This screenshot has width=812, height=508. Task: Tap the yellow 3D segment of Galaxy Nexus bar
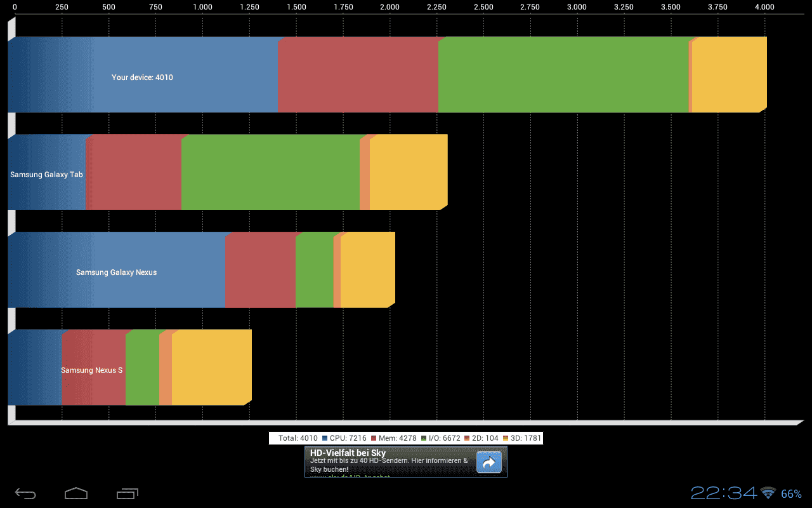pos(368,270)
